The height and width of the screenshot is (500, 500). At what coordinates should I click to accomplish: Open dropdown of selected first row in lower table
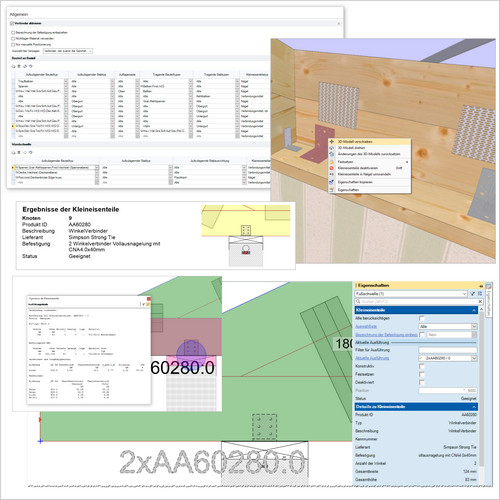[97, 168]
